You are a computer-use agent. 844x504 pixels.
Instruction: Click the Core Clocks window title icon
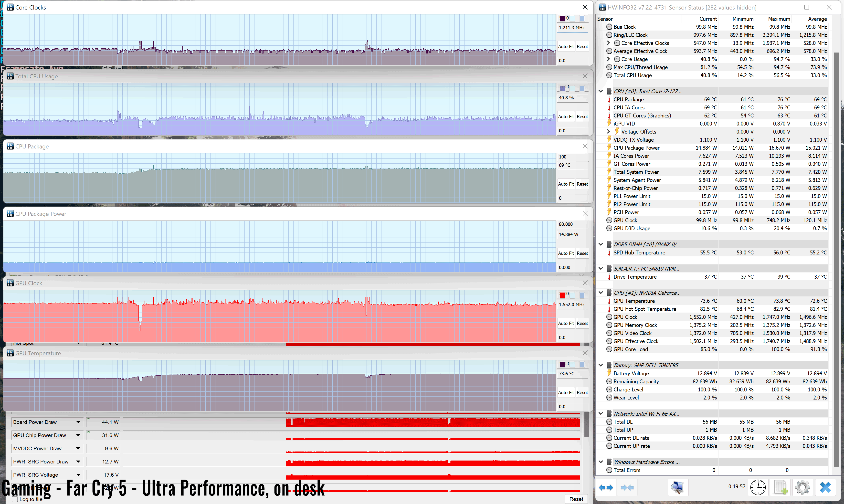[10, 7]
